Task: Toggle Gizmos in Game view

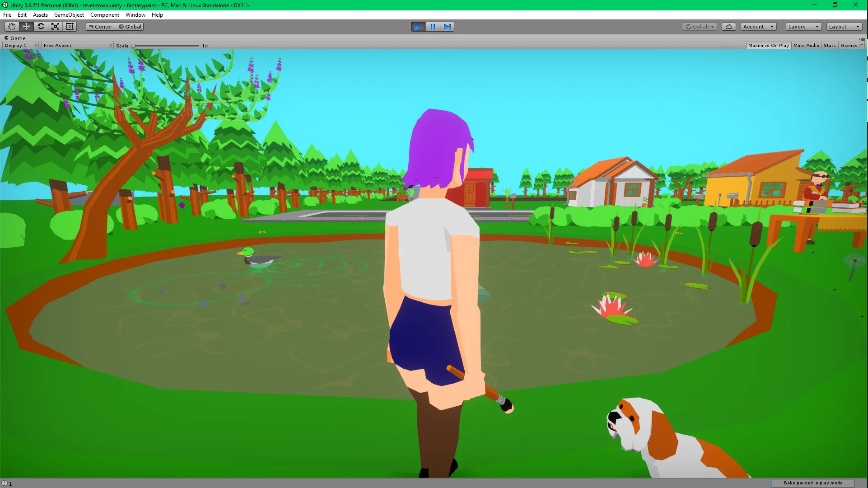Action: (x=849, y=46)
